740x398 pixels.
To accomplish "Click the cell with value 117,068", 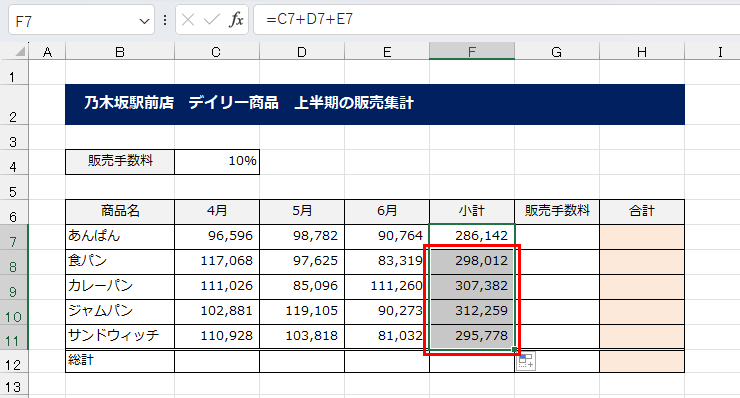I will click(x=217, y=262).
